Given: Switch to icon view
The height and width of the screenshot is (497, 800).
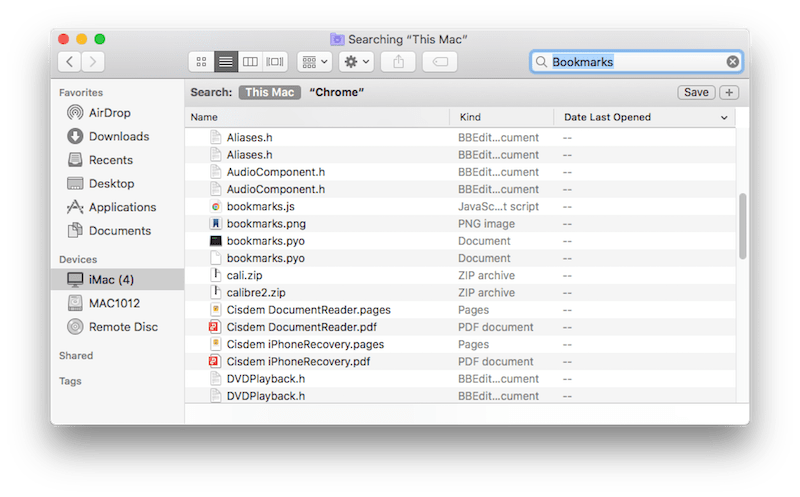Looking at the screenshot, I should [202, 62].
